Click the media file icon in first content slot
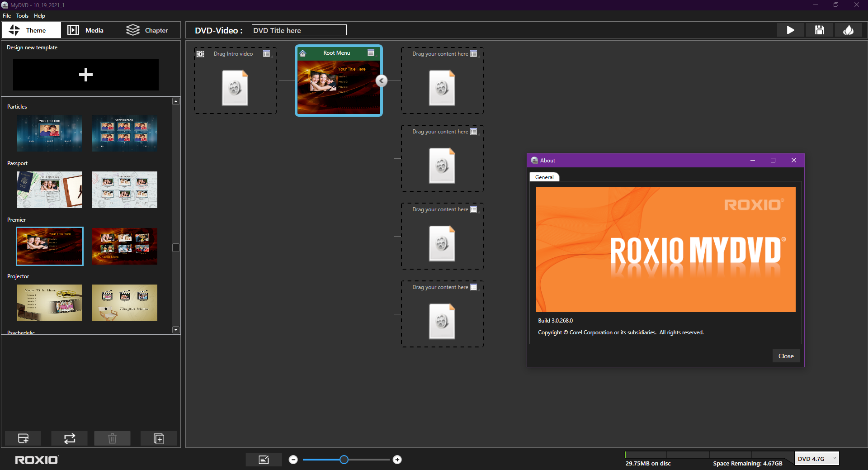The height and width of the screenshot is (470, 868). (442, 88)
